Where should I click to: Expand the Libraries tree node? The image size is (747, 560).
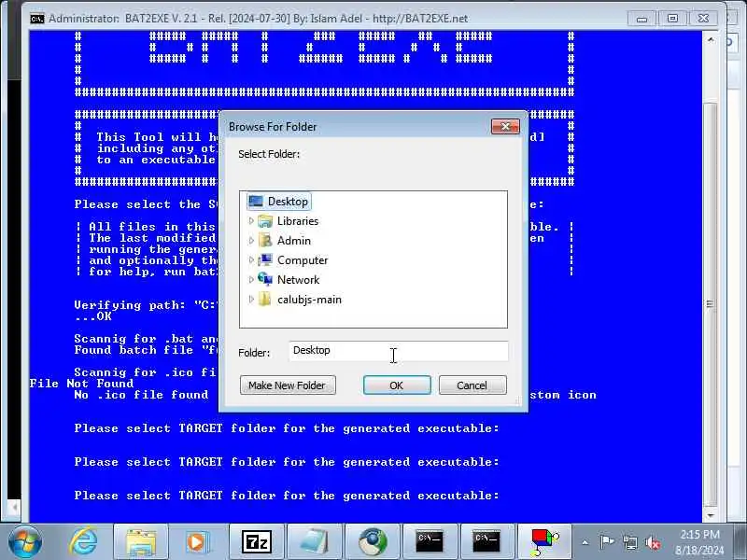[251, 221]
